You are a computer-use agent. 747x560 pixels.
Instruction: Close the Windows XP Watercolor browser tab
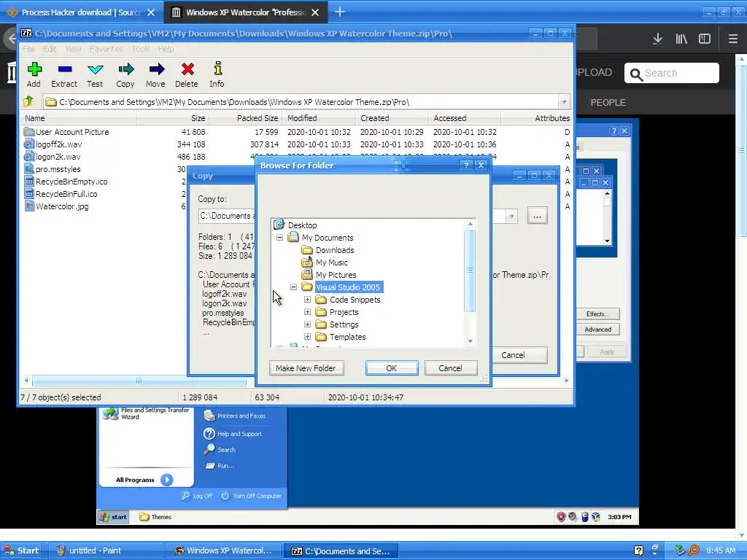(x=315, y=12)
